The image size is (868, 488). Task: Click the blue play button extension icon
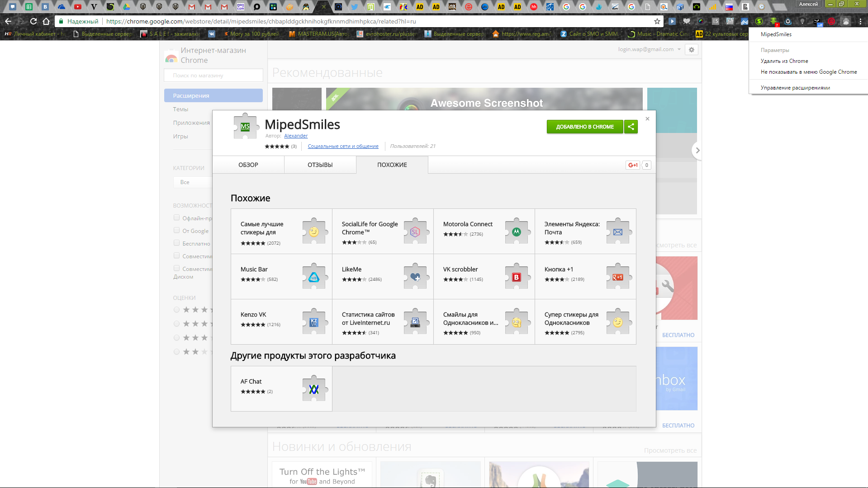[x=672, y=21]
